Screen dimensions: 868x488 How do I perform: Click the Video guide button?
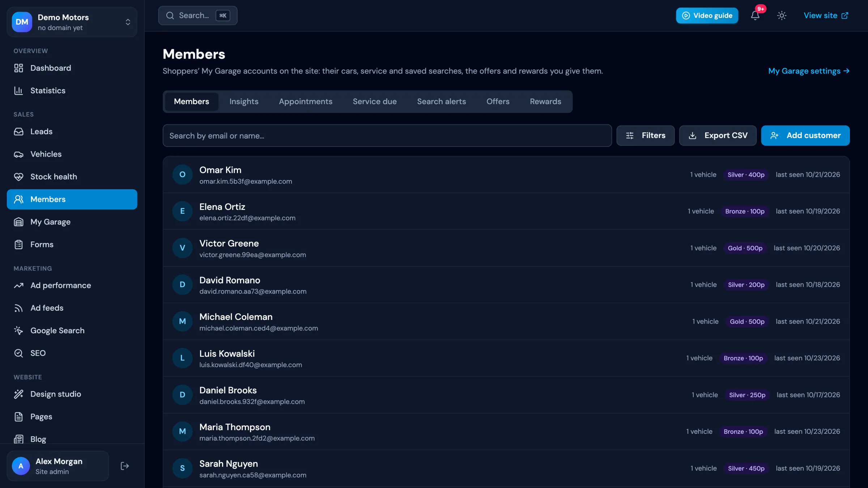tap(707, 16)
